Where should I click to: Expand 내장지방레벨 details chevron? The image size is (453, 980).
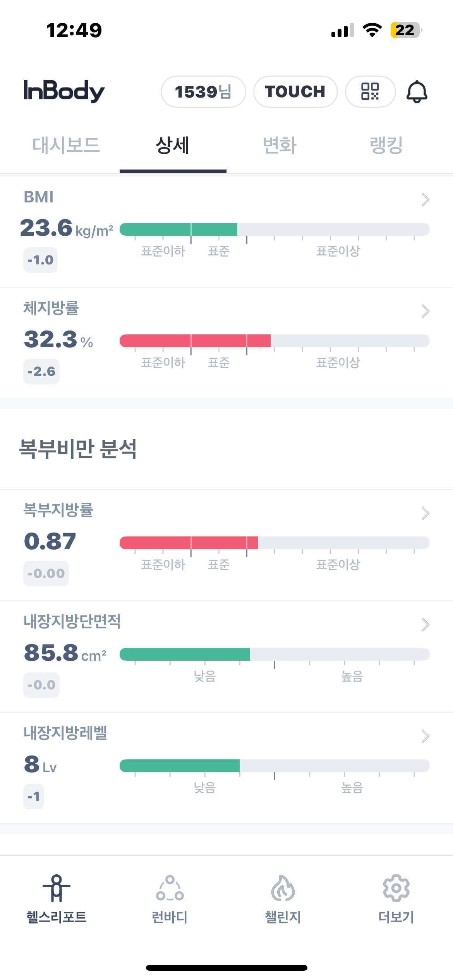(x=425, y=736)
